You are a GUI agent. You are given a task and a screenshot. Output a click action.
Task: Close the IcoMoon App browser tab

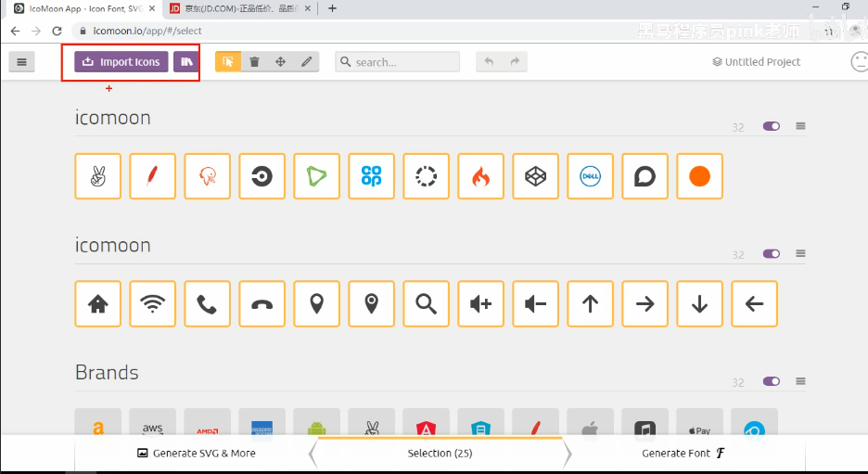pos(152,8)
